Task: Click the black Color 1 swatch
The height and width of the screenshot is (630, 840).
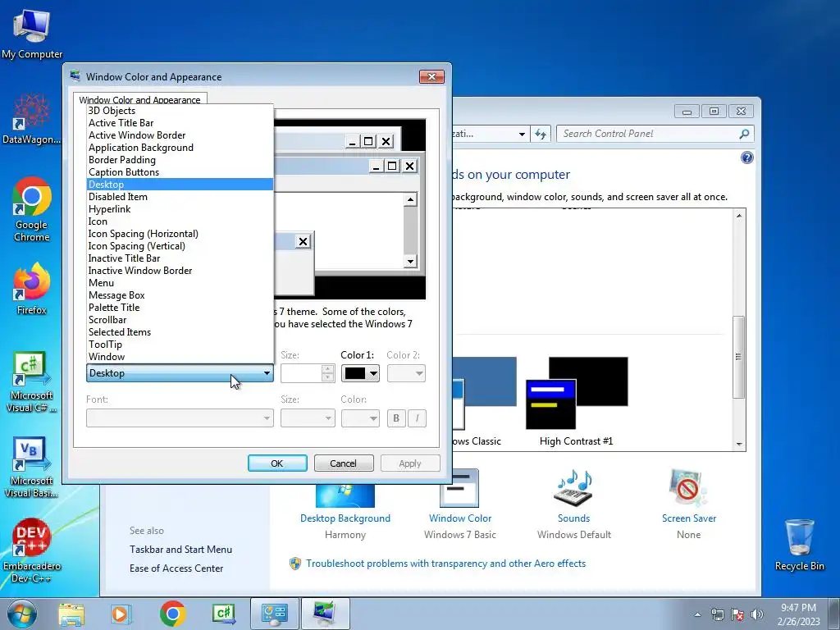Action: pyautogui.click(x=354, y=373)
